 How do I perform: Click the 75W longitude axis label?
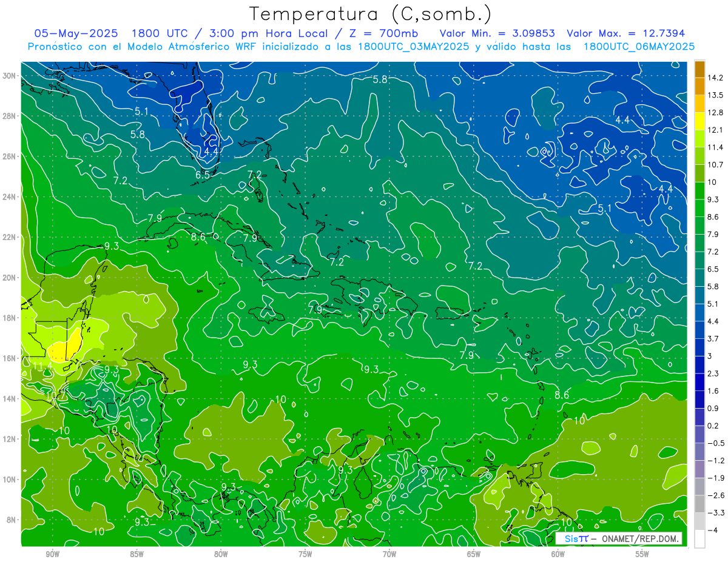[x=305, y=554]
